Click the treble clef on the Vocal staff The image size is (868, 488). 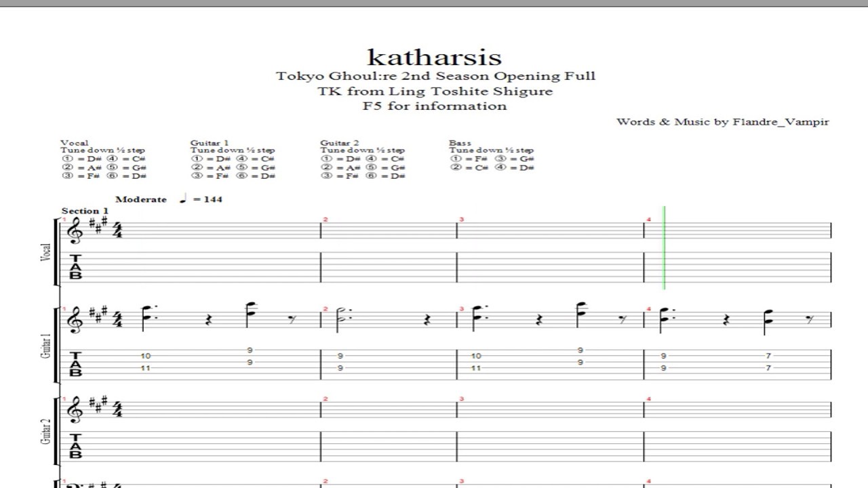pyautogui.click(x=75, y=231)
